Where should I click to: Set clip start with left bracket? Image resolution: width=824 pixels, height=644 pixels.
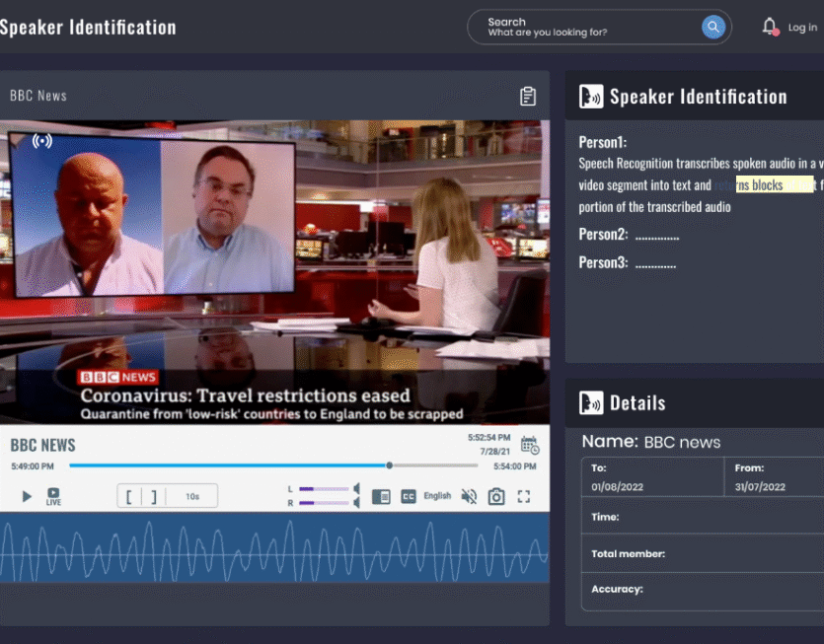(128, 496)
